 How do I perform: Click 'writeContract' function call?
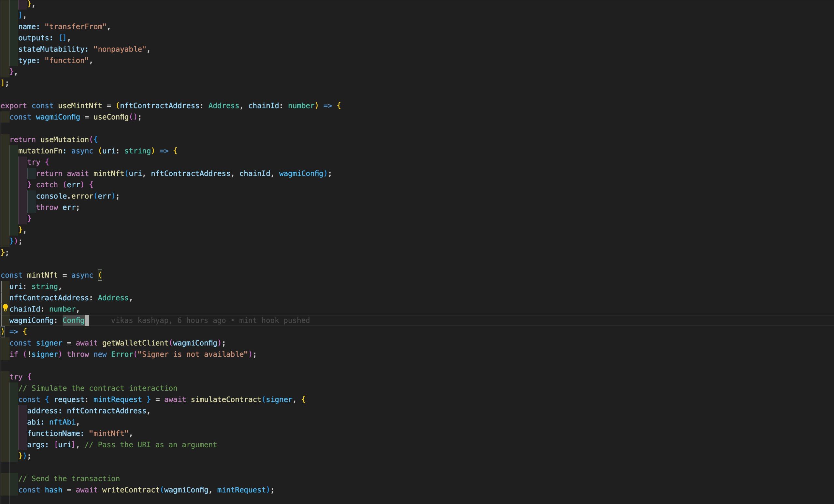coord(131,490)
